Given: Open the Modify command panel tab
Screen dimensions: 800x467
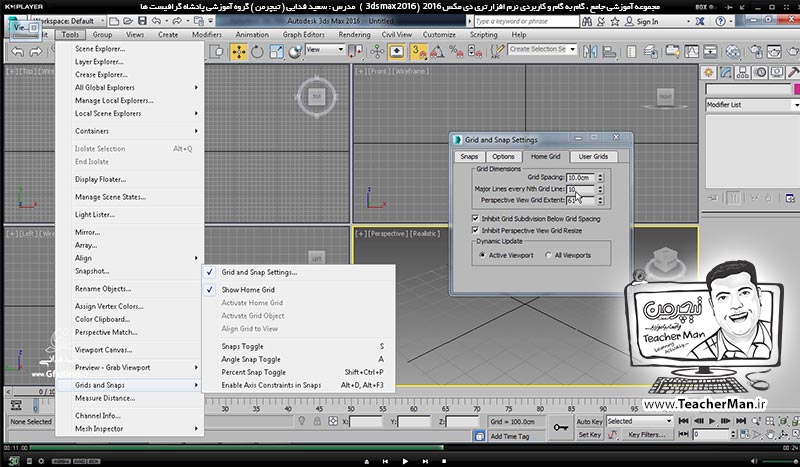Looking at the screenshot, I should click(726, 72).
